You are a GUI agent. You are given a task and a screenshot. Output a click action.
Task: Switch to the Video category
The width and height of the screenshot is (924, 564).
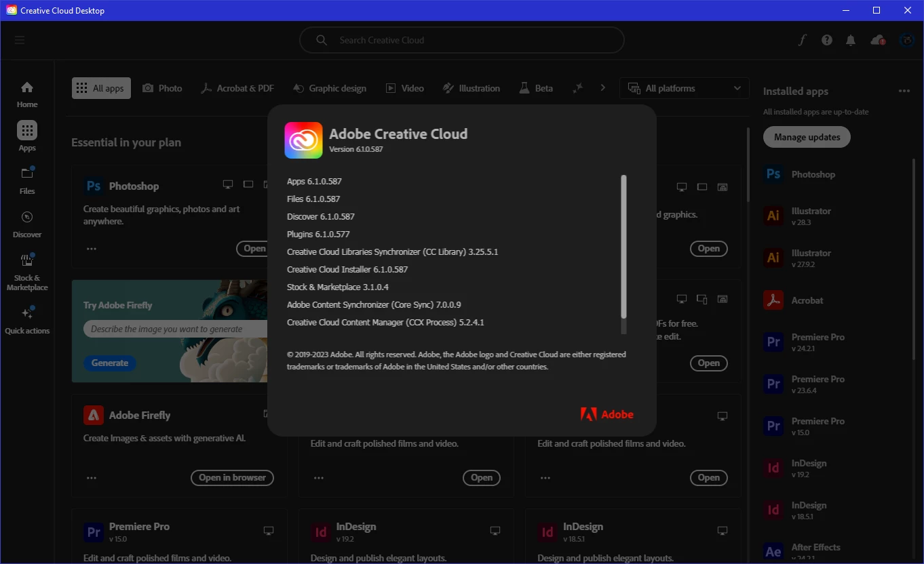tap(405, 88)
